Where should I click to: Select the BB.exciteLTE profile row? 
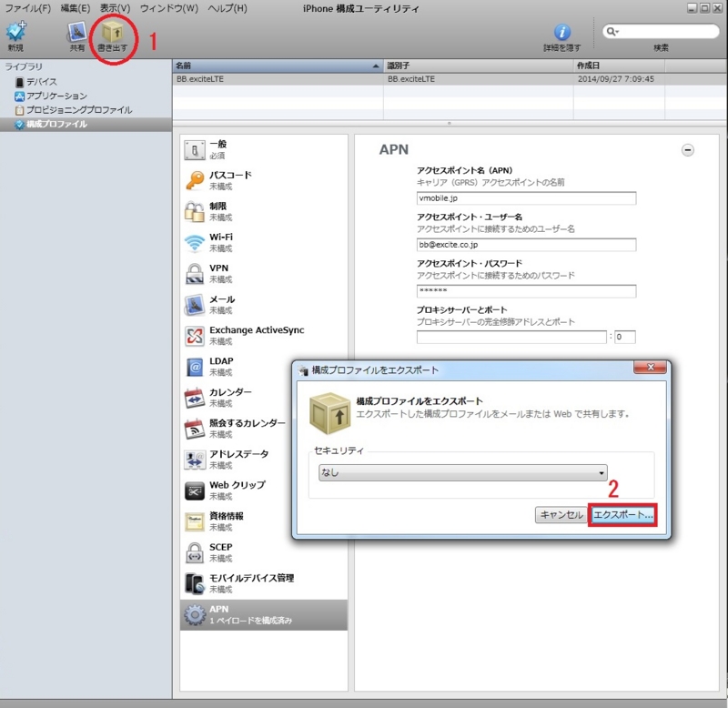pos(450,79)
